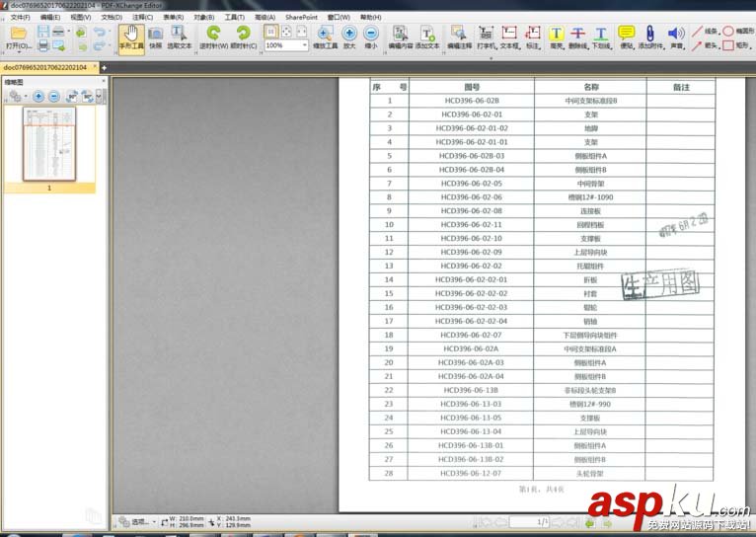Close the thumbnails (缩略图) panel
Image resolution: width=756 pixels, height=537 pixels.
point(104,81)
